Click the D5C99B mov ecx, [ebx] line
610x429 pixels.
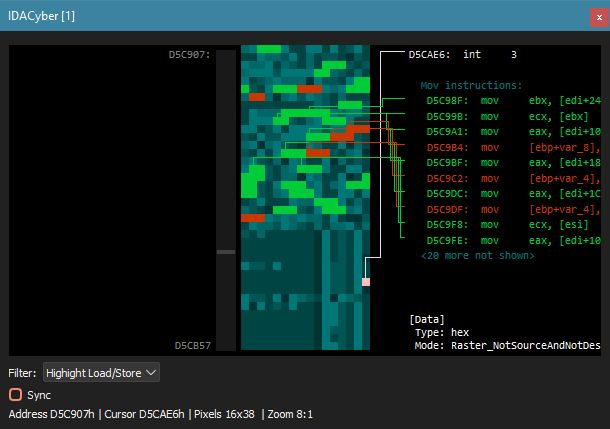click(x=507, y=116)
